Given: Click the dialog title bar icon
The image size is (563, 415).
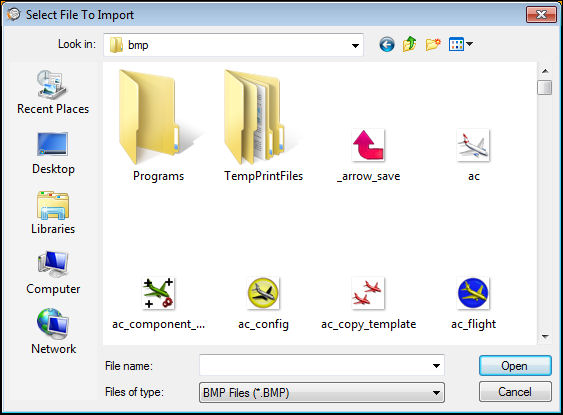Looking at the screenshot, I should 14,14.
